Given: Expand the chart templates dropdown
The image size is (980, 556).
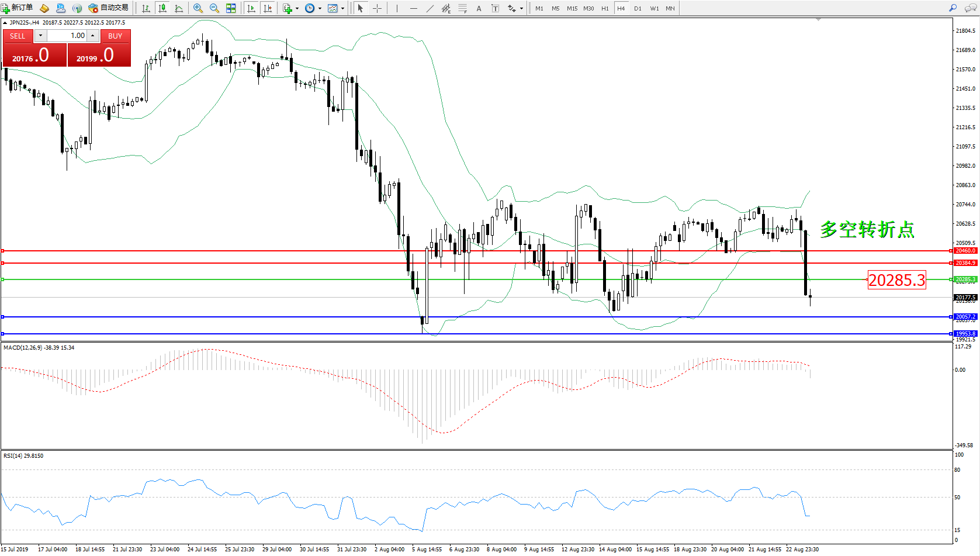Looking at the screenshot, I should tap(342, 8).
